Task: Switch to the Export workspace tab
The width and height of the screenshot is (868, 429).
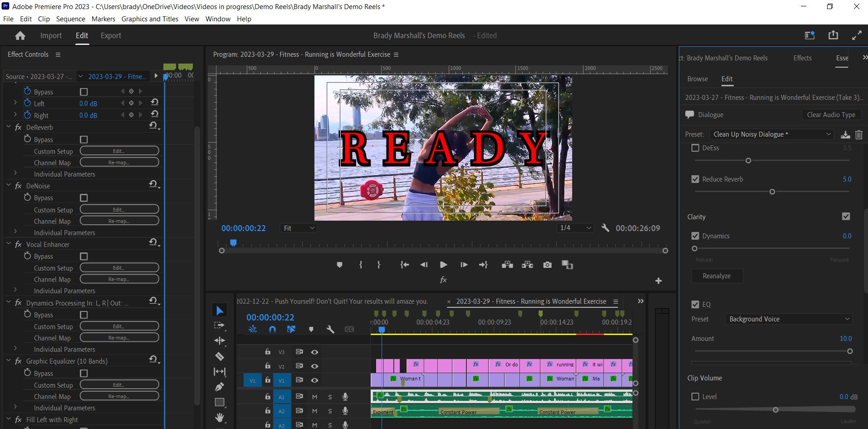Action: coord(111,35)
